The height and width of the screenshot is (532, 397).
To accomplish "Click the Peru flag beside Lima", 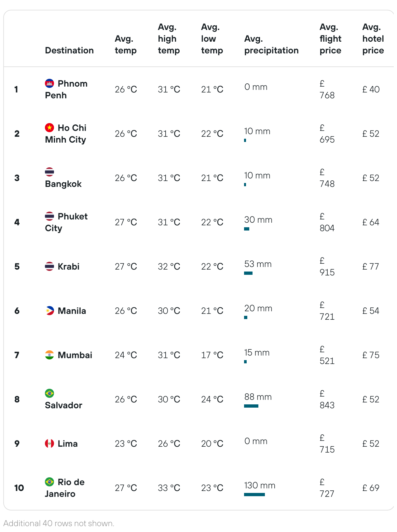I will (49, 443).
